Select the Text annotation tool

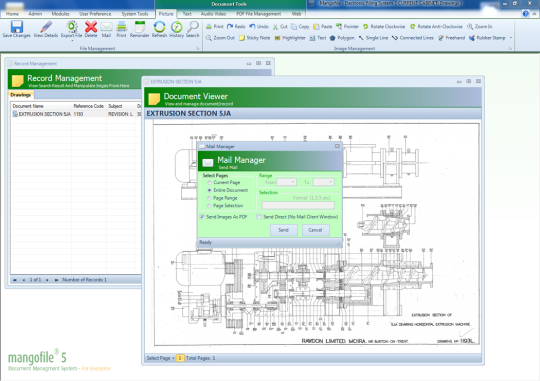(318, 38)
